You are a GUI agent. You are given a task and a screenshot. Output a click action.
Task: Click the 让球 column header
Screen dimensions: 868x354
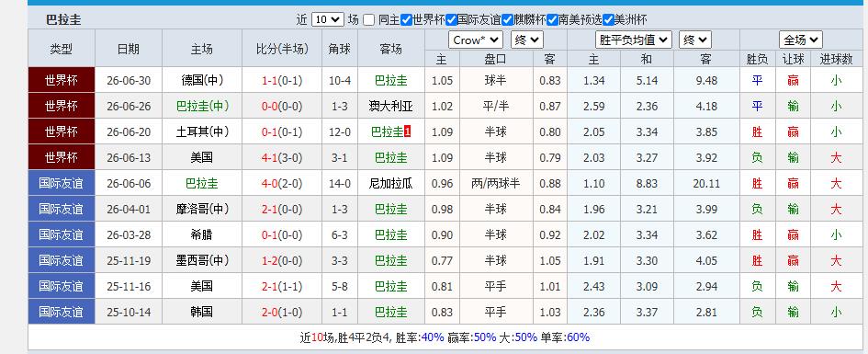[x=793, y=59]
